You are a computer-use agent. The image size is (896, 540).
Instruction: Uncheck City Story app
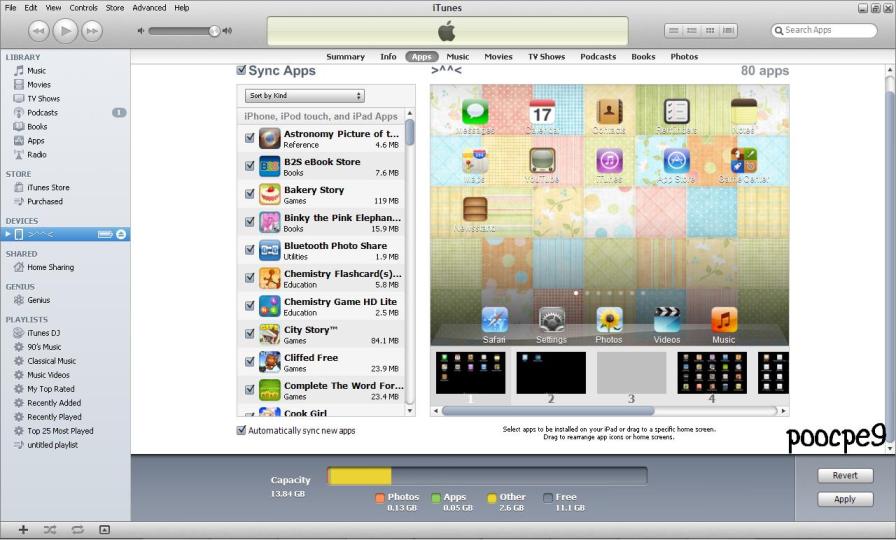[x=250, y=334]
